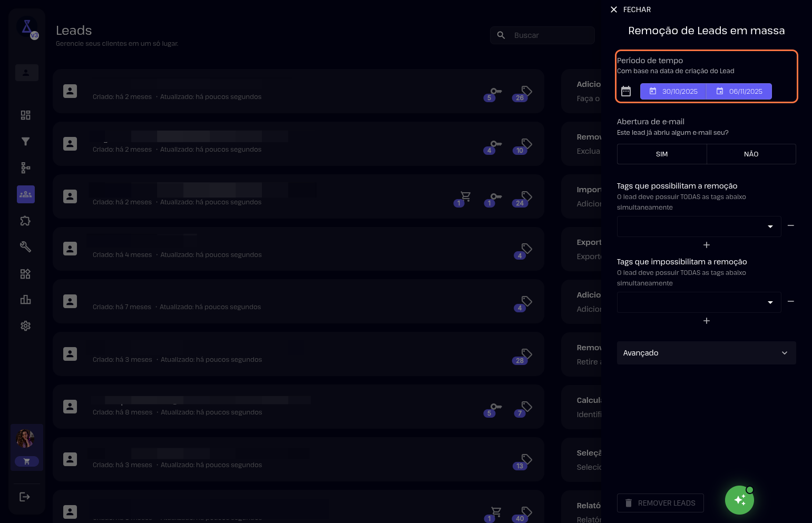Click the calendar icon beside date range

click(x=626, y=92)
